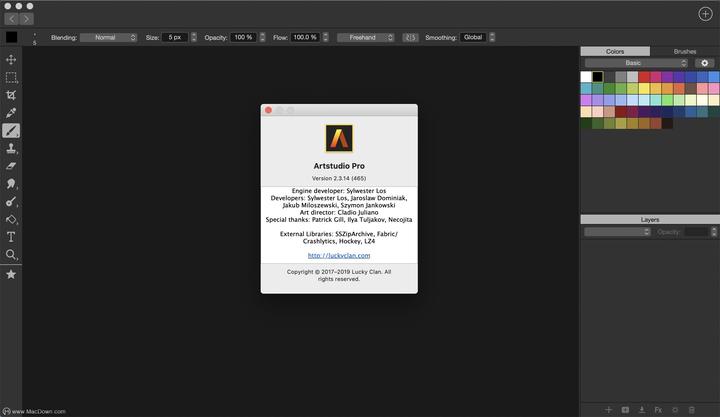This screenshot has height=417, width=720.
Task: Pick the brown swatch in second row
Action: pos(691,88)
